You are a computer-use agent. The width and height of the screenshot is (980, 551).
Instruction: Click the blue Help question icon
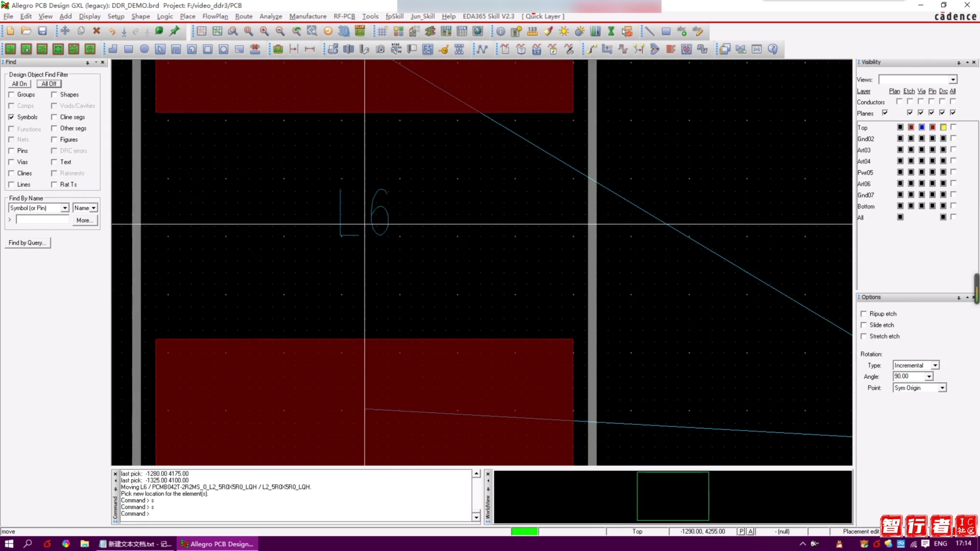[x=773, y=49]
